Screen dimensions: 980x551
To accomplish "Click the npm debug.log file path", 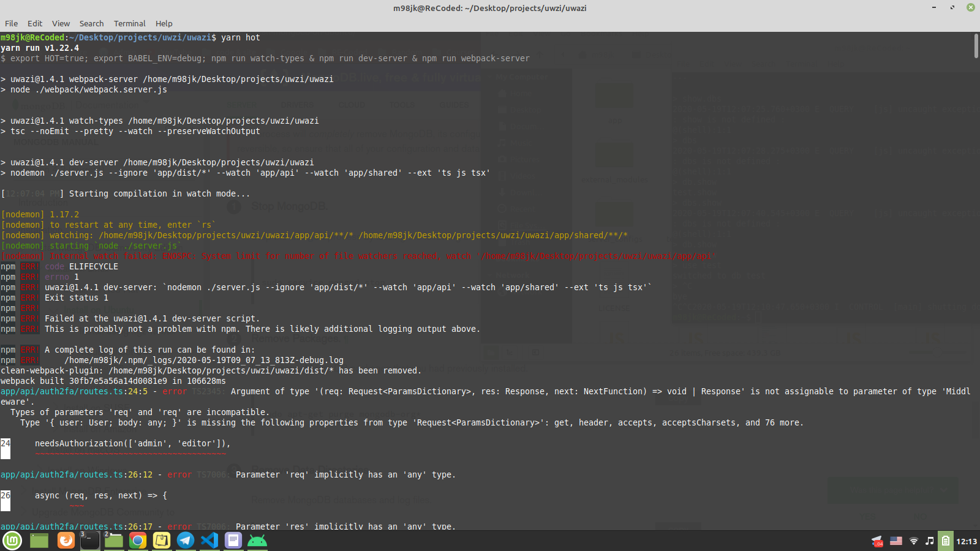I will coord(204,360).
